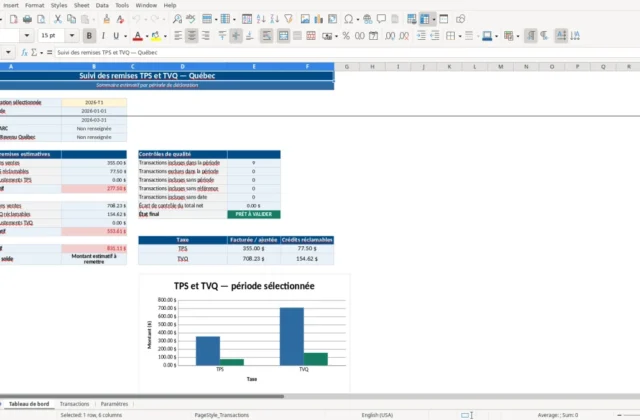Open the background color dropdown arrow
The image size is (640, 420).
[x=165, y=36]
